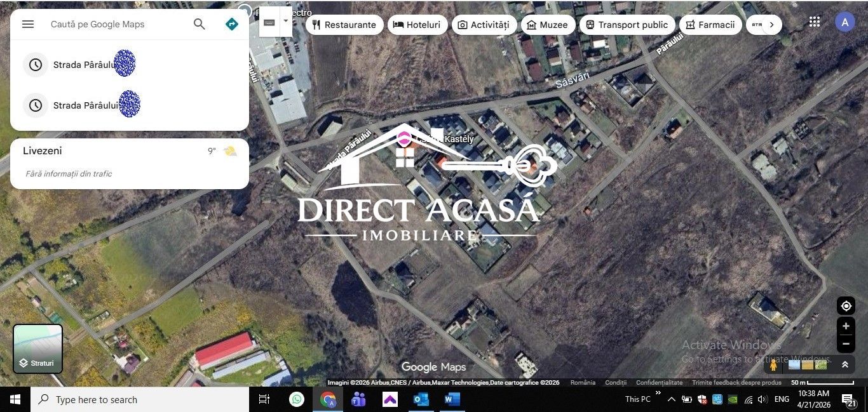Open Windows Security shield tray icon

[x=702, y=399]
